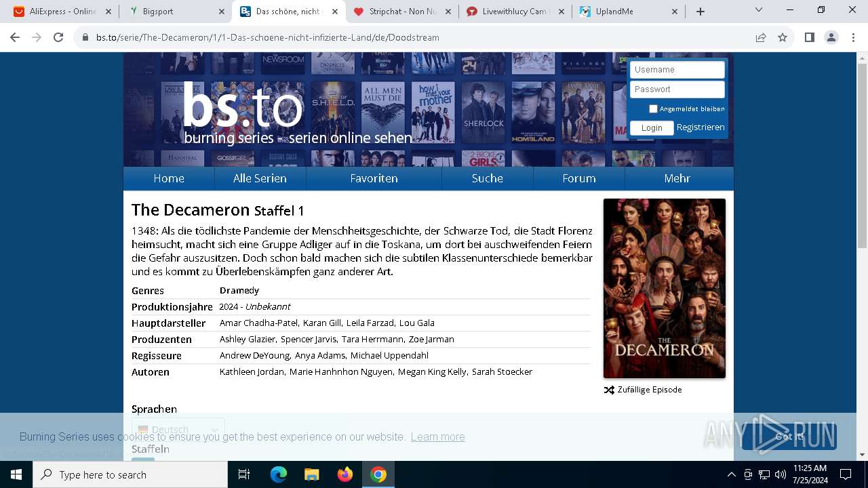Click the taskbar search box

pos(130,474)
